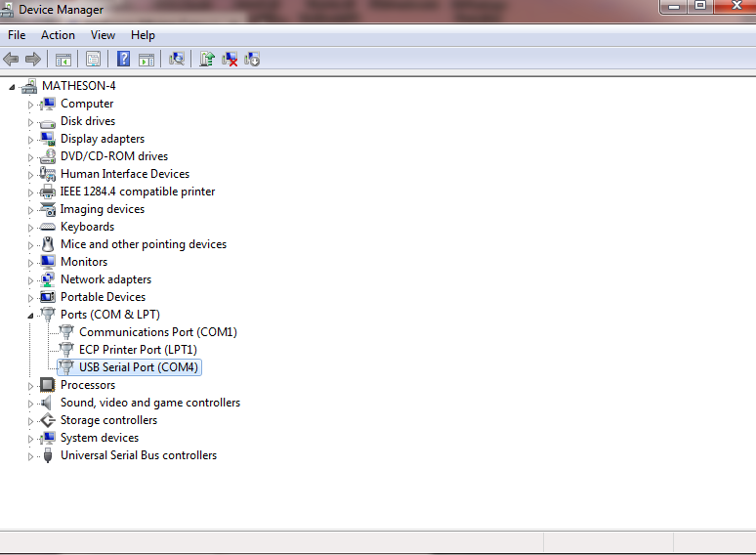Image resolution: width=756 pixels, height=555 pixels.
Task: Select the Storage controllers icon
Action: click(48, 420)
